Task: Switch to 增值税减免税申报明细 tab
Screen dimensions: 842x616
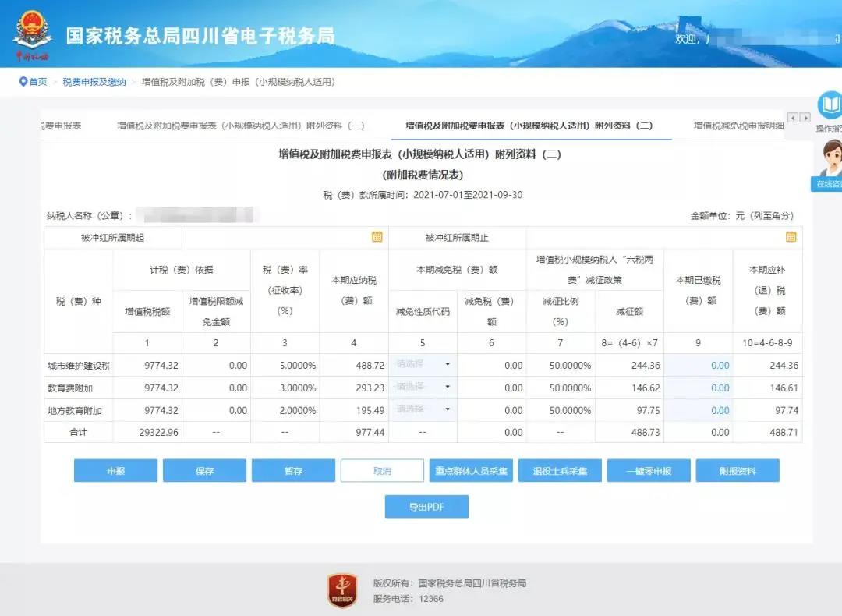Action: tap(738, 126)
